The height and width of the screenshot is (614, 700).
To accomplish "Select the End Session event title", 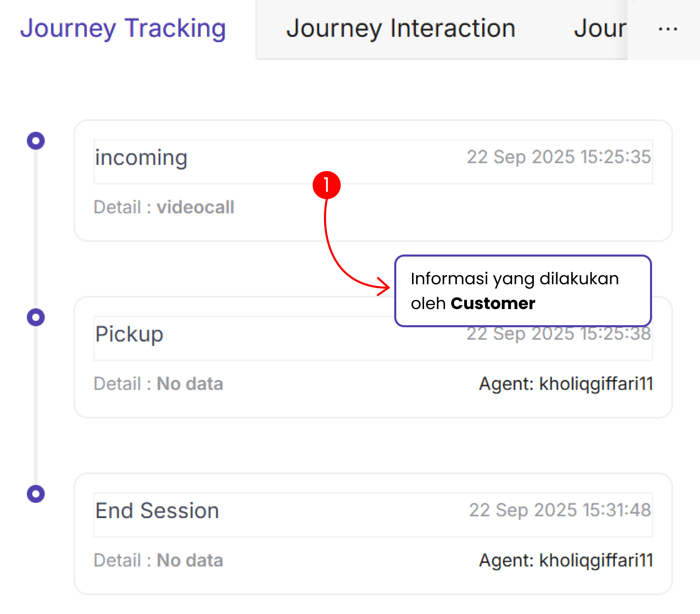I will coord(157,511).
